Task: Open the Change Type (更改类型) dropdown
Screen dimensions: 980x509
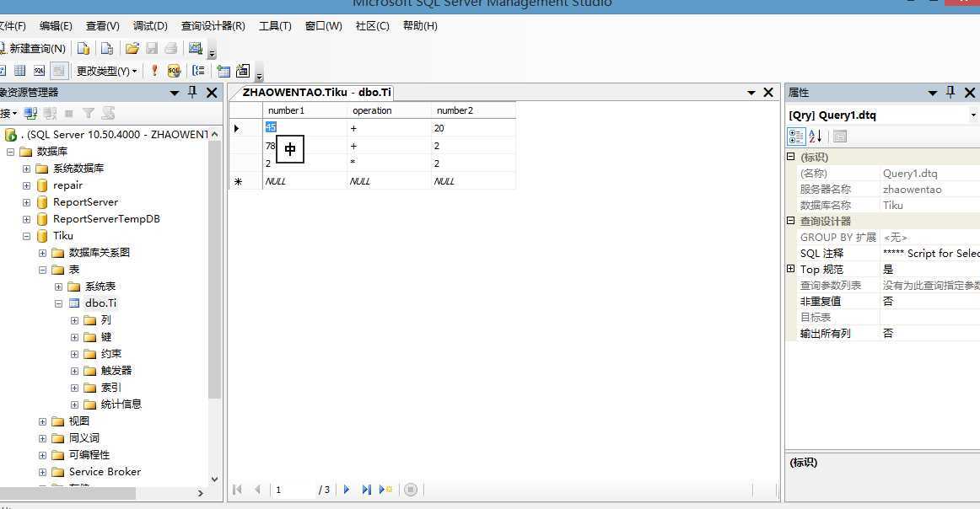Action: [106, 71]
